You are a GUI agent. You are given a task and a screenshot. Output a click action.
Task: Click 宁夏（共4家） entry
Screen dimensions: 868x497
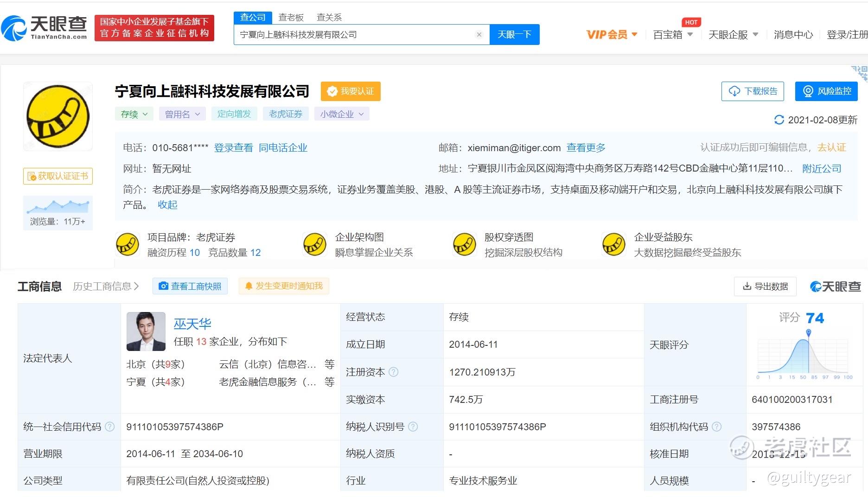[155, 382]
